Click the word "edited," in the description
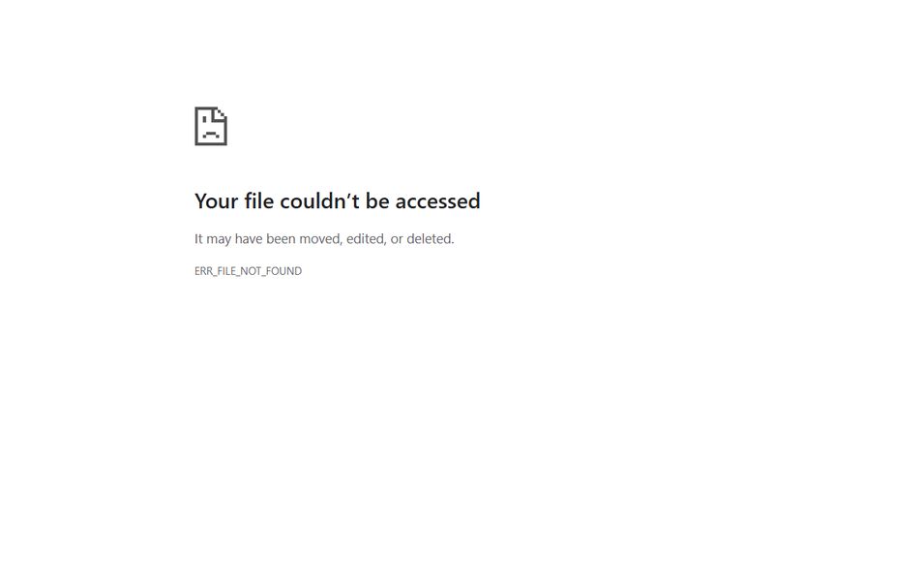Screen dimensions: 924x581 point(366,239)
